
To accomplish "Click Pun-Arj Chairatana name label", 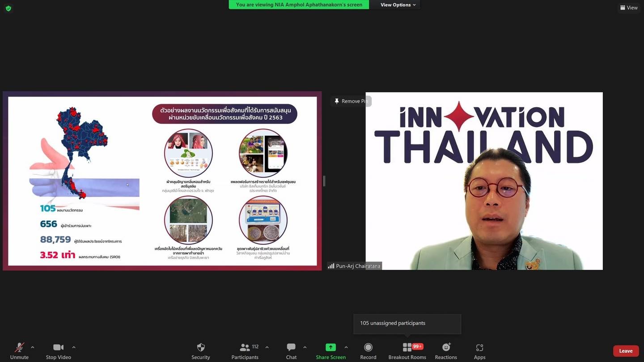I will 354,266.
